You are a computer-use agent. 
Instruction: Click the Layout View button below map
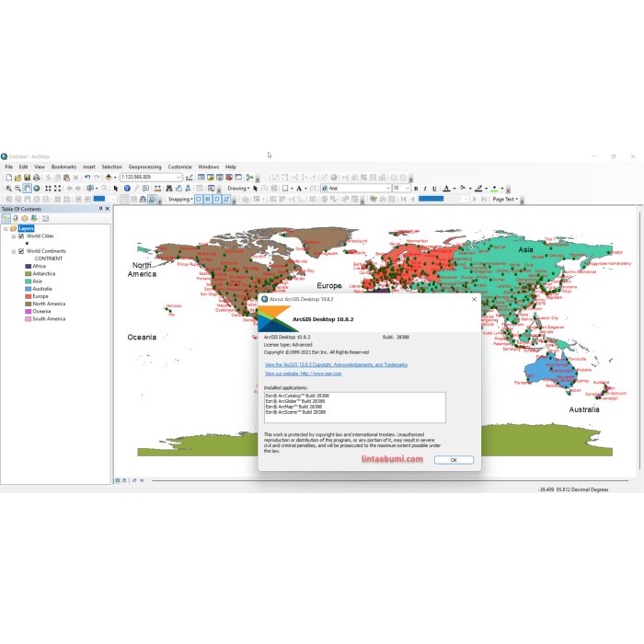[x=124, y=480]
